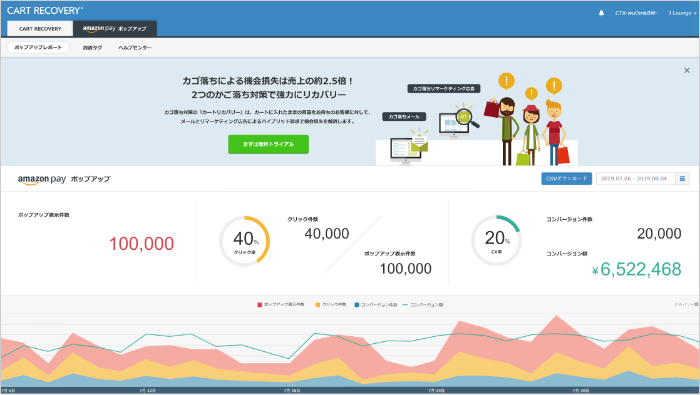This screenshot has width=700, height=395.
Task: Open the ヘルプセンター menu item
Action: (135, 47)
